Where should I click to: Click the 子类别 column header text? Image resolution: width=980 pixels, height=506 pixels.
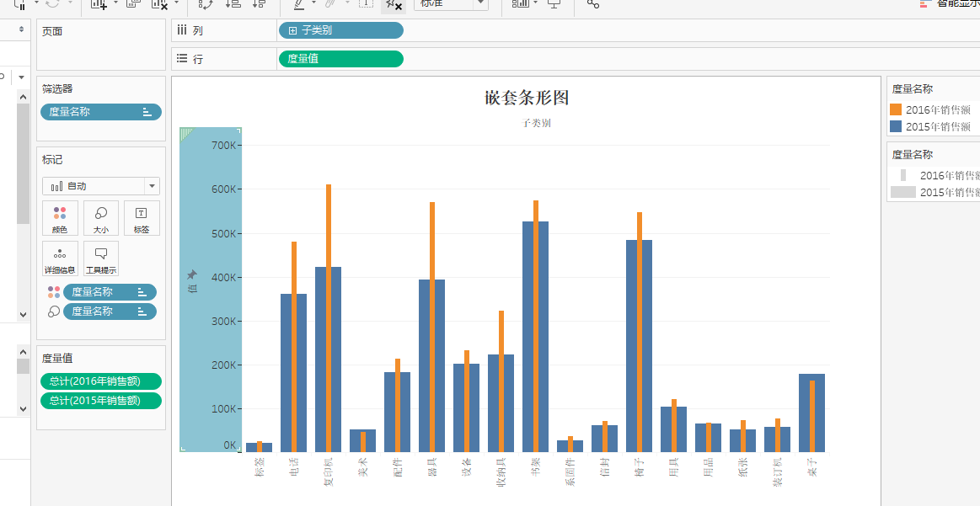[x=536, y=123]
